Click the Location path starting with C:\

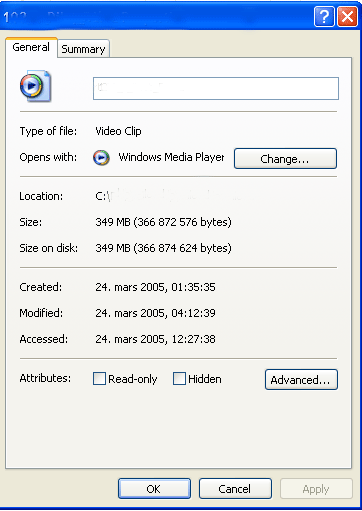173,196
